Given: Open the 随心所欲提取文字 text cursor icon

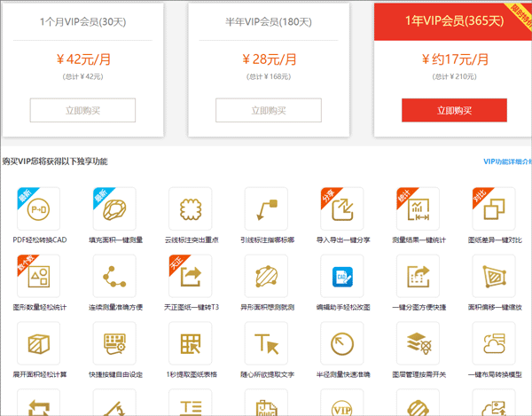Looking at the screenshot, I should [266, 343].
